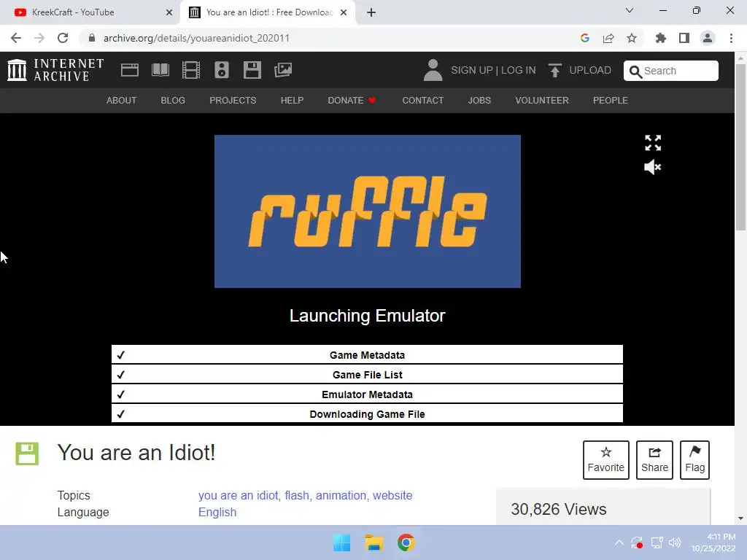Click the page vertical scrollbar thumb
Viewport: 747px width, 560px height.
(740, 147)
